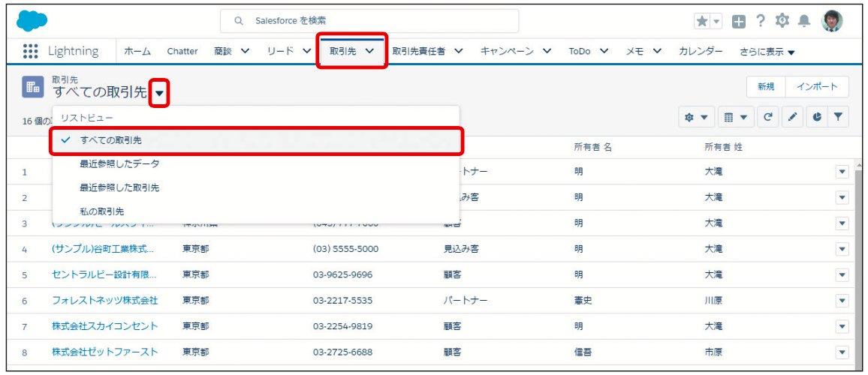This screenshot has width=868, height=375.
Task: Open the App Launcher grid icon
Action: tap(31, 51)
